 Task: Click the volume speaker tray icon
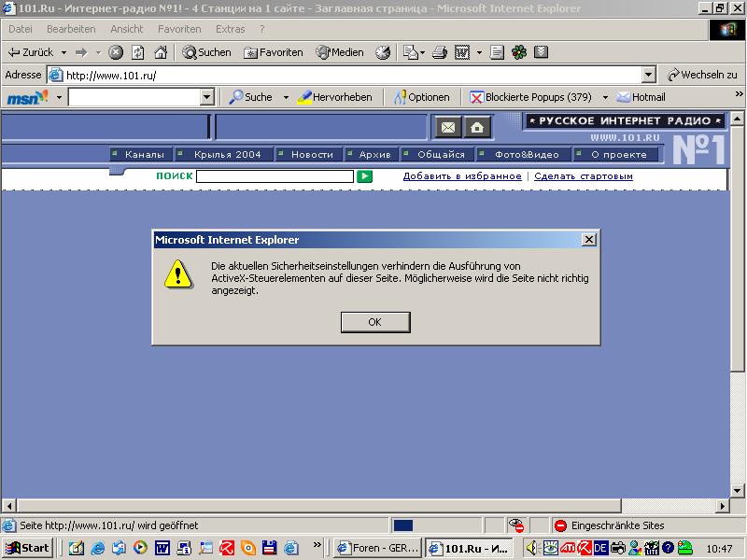(x=531, y=548)
